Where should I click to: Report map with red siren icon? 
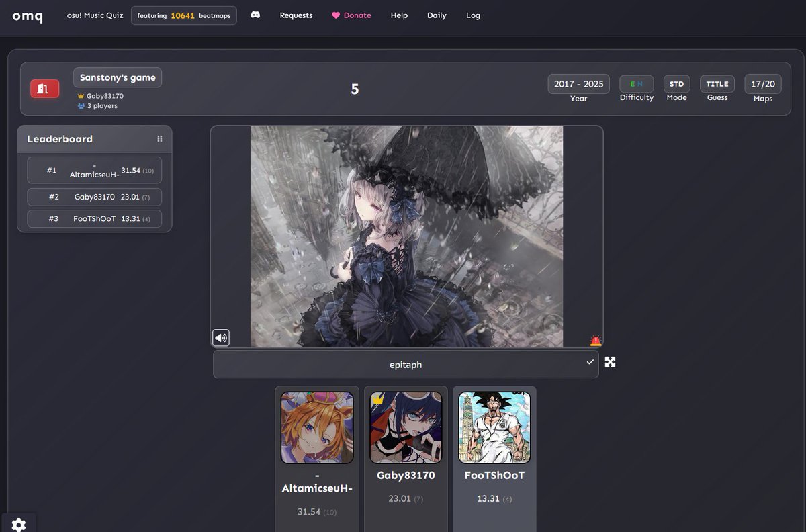(x=595, y=341)
